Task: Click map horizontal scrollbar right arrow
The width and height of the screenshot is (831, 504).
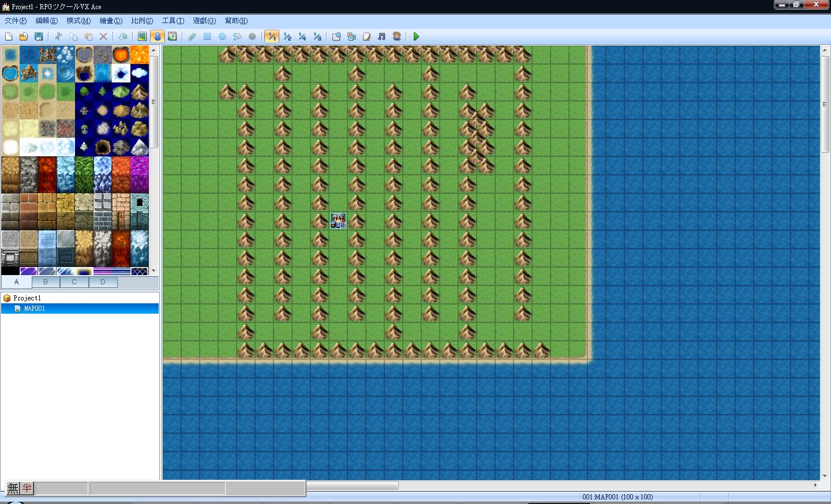Action: tap(815, 485)
